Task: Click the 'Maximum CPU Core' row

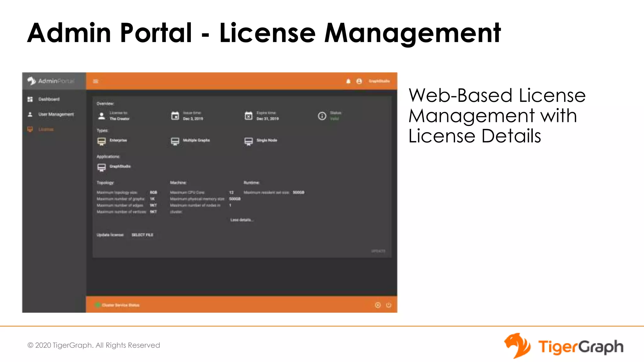Action: click(x=202, y=192)
